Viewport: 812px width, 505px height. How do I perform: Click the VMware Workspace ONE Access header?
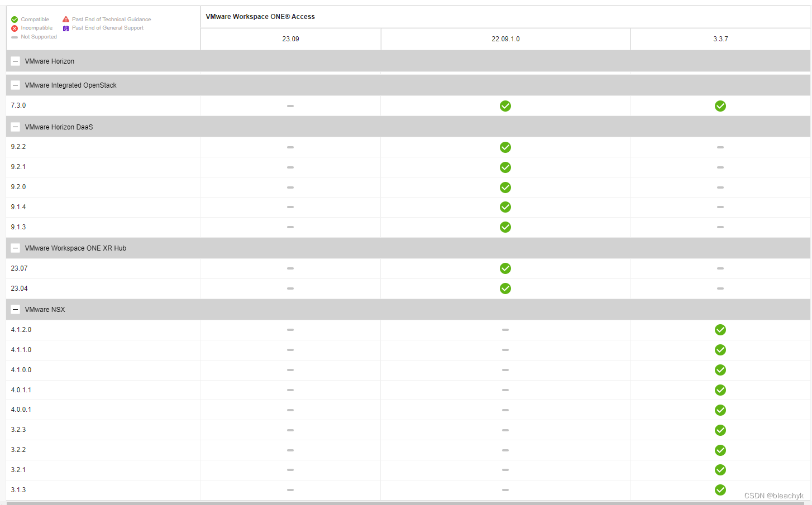pos(260,16)
